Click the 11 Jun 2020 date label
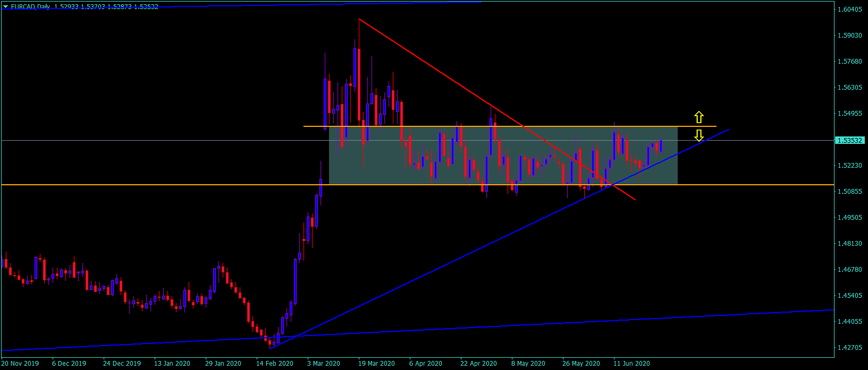This screenshot has height=370, width=868. click(x=631, y=364)
